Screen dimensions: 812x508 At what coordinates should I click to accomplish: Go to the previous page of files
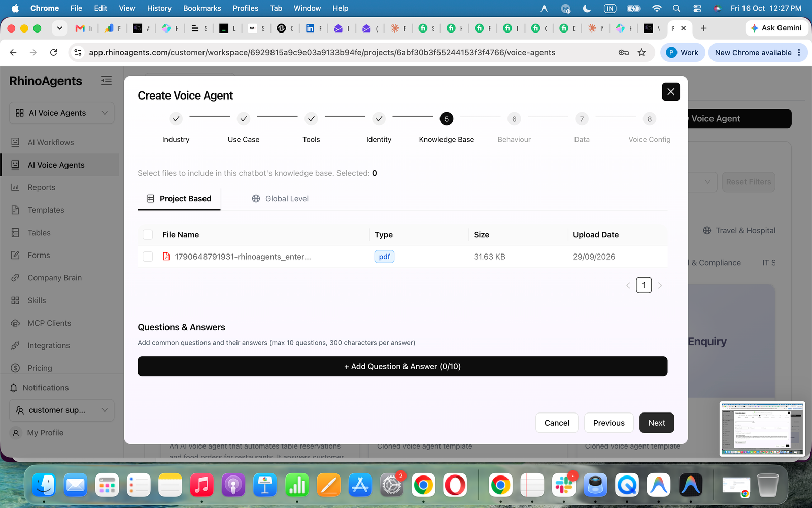coord(628,285)
